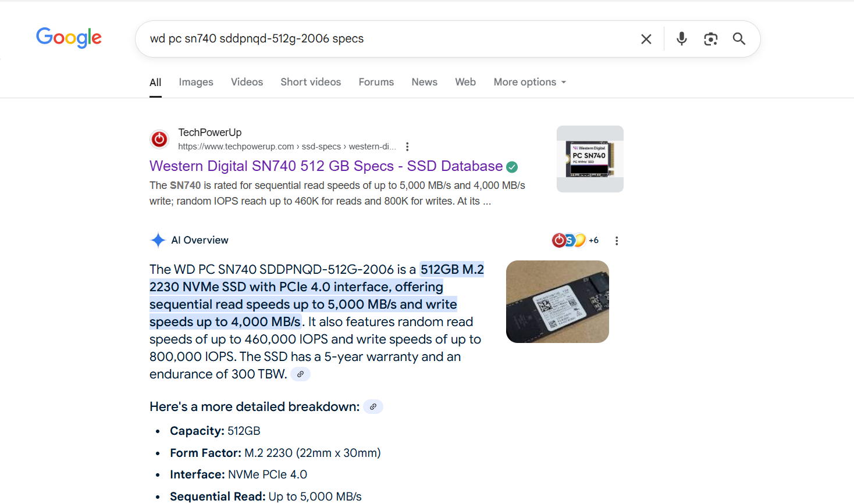Open the three-dot menu on the TechPowerUp result

pos(407,146)
